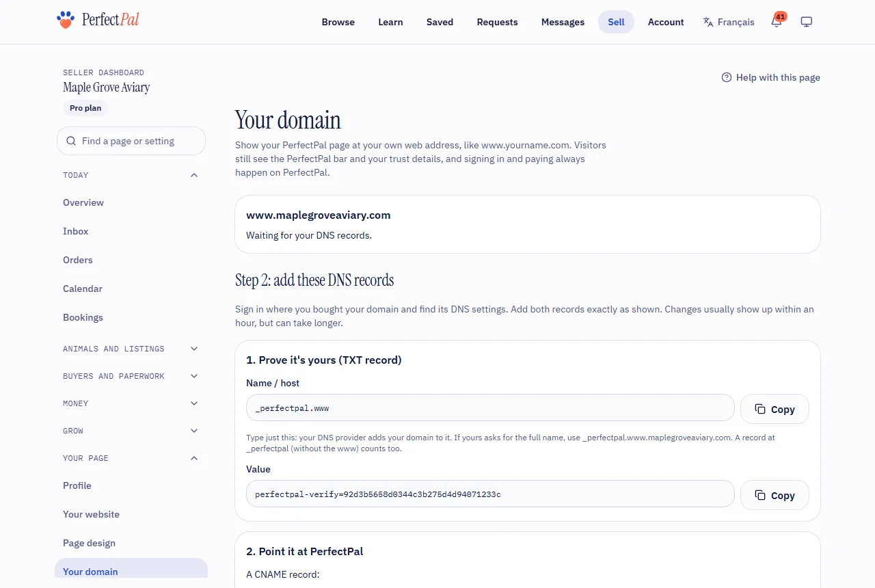
Task: Click the Maple Grove Aviary seller name
Action: click(x=107, y=88)
